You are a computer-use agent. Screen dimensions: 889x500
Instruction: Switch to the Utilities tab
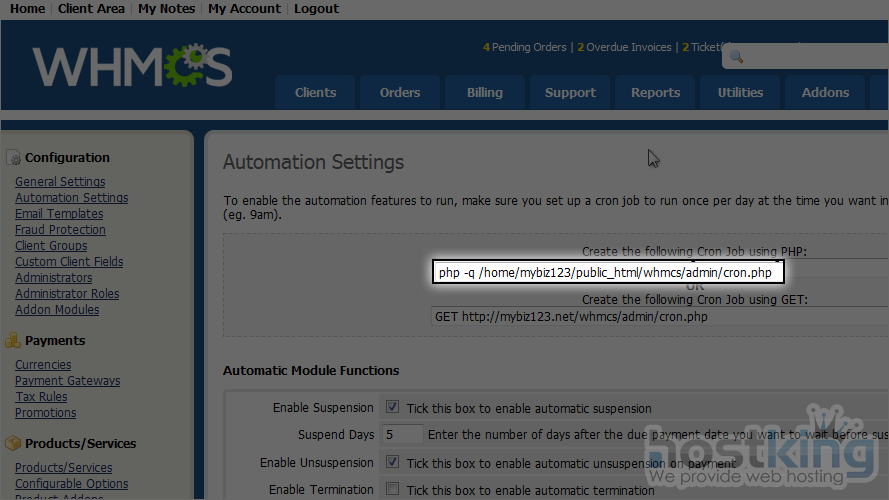[x=740, y=92]
